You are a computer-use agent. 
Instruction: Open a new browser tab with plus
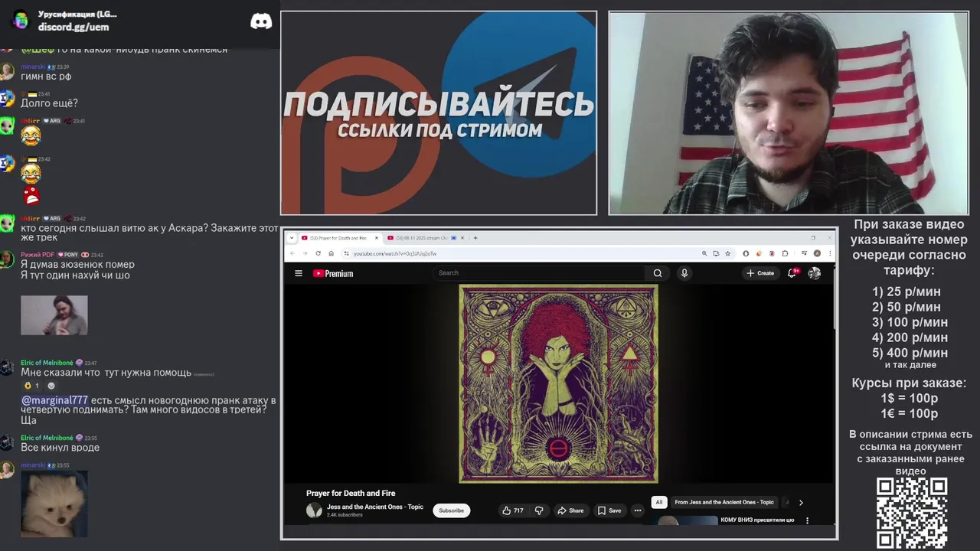pos(475,237)
